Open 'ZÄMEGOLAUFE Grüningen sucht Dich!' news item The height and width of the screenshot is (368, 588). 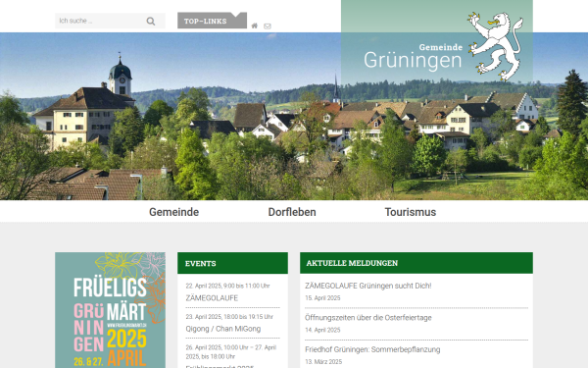tap(368, 286)
